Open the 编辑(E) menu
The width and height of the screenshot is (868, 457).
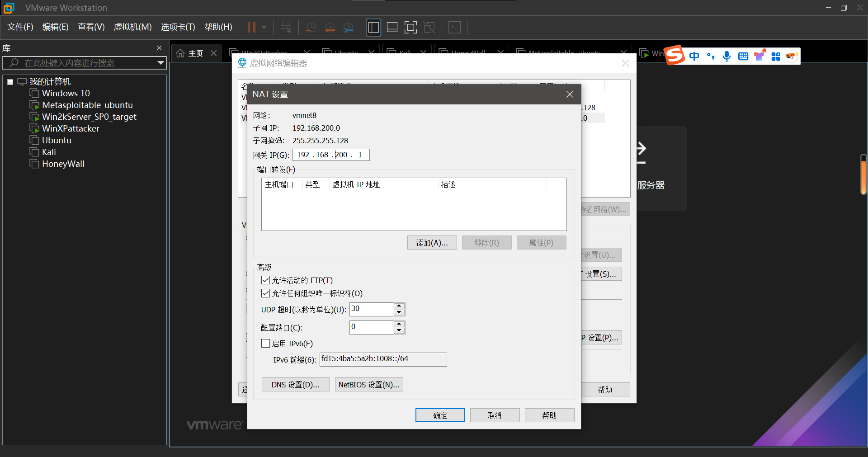pos(56,27)
